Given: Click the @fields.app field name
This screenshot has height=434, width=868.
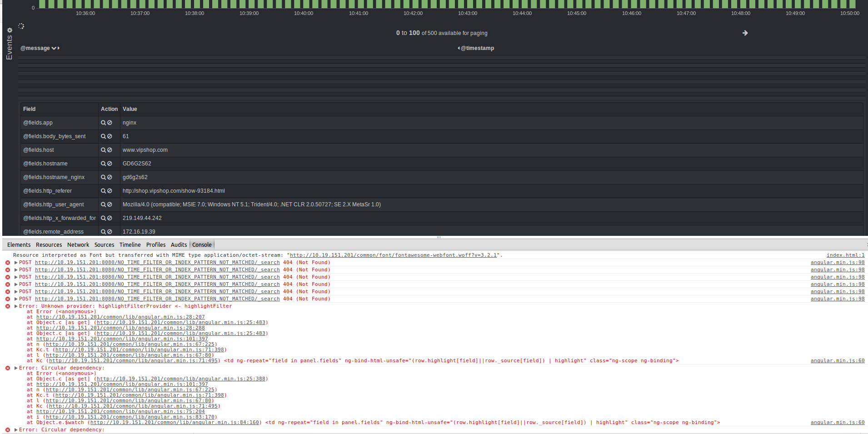Looking at the screenshot, I should [38, 123].
